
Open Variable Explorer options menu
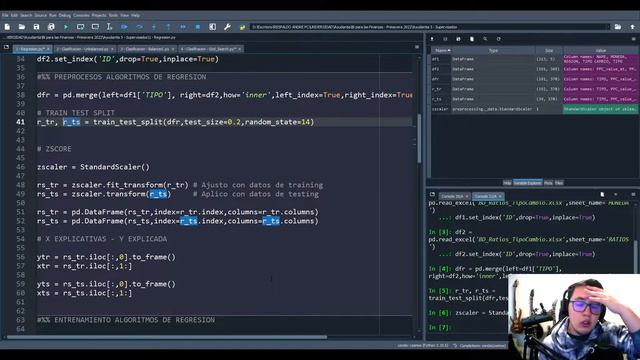[x=633, y=39]
